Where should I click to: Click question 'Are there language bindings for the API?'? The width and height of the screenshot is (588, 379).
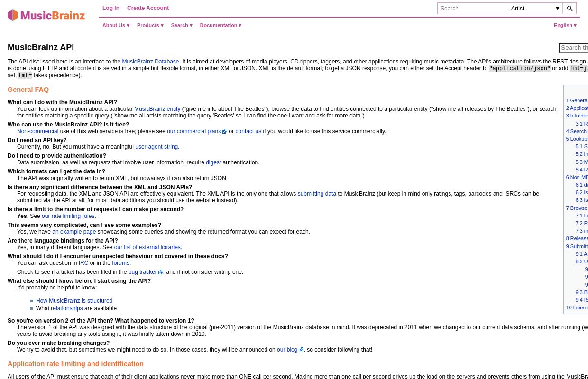(x=63, y=241)
